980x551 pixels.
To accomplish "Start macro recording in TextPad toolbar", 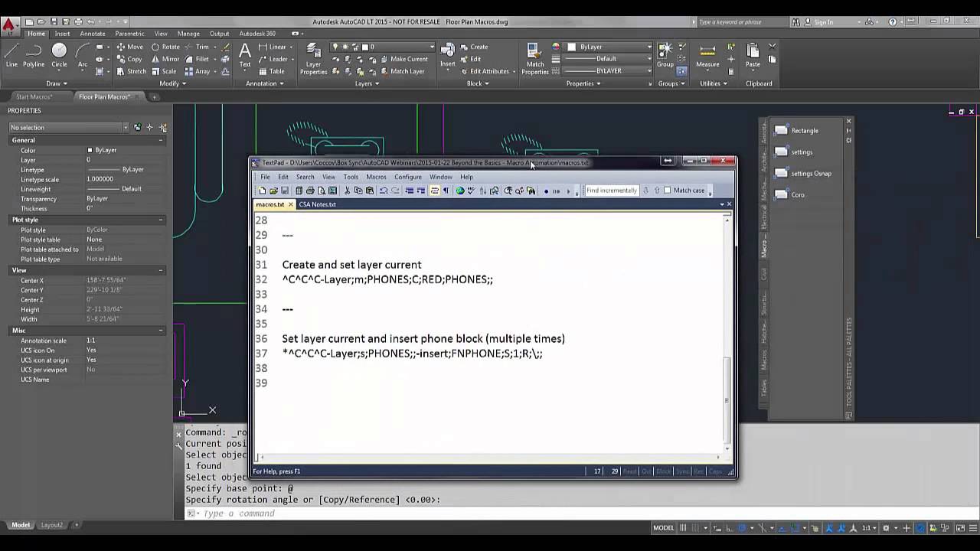I will coord(546,191).
